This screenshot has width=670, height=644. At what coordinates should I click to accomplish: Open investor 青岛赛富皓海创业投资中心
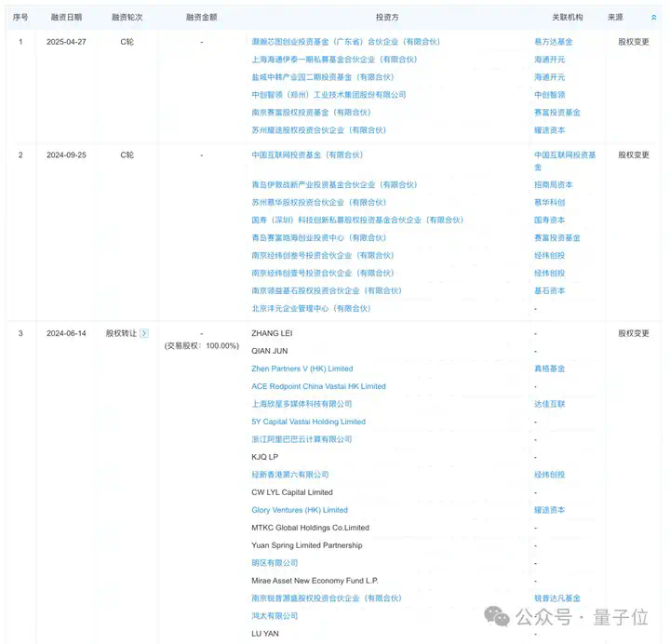pyautogui.click(x=319, y=237)
